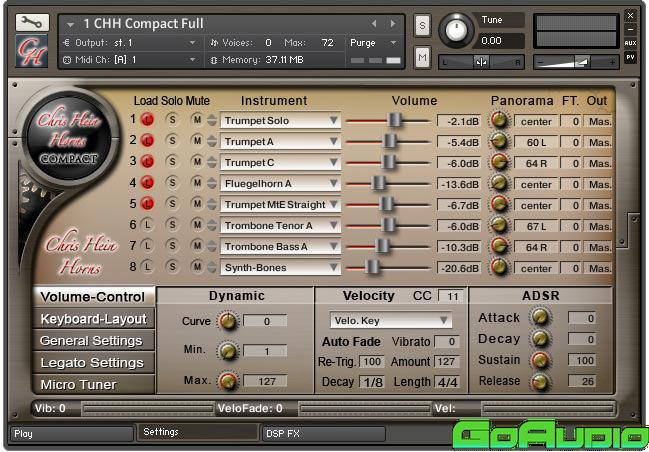Toggle the header Mute M button
This screenshot has height=452, width=649.
(422, 58)
